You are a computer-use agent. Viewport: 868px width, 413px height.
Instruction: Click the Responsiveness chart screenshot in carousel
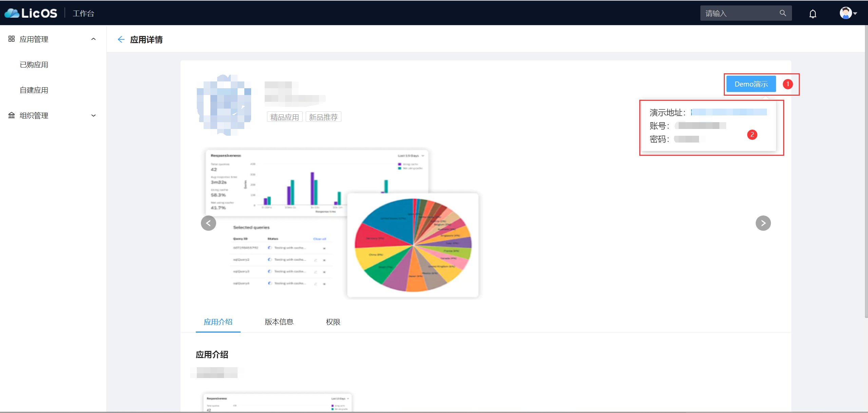click(x=316, y=183)
